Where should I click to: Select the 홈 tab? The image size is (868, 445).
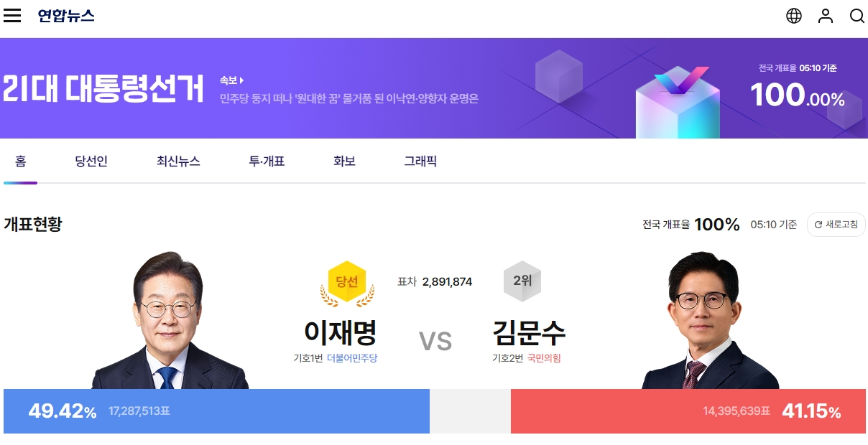point(21,161)
